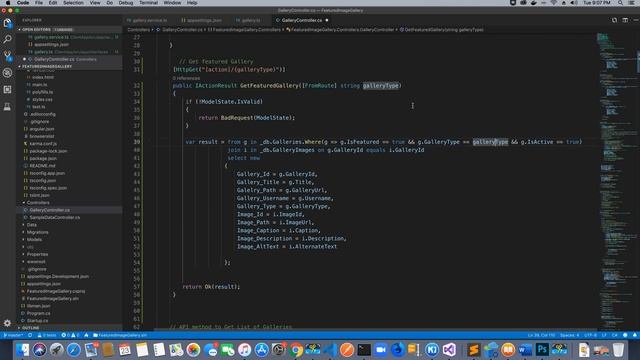The height and width of the screenshot is (360, 640).
Task: Open karma.conf.js in the explorer
Action: pyautogui.click(x=43, y=144)
